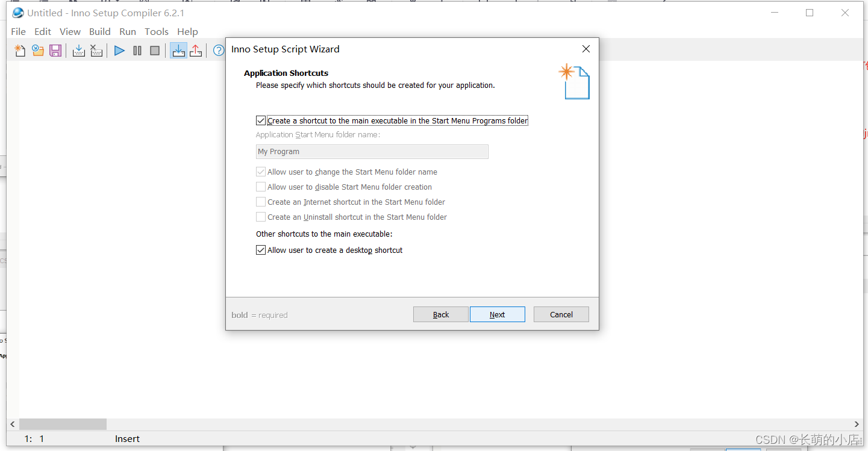This screenshot has height=451, width=868.
Task: Open the Edit menu
Action: [43, 31]
